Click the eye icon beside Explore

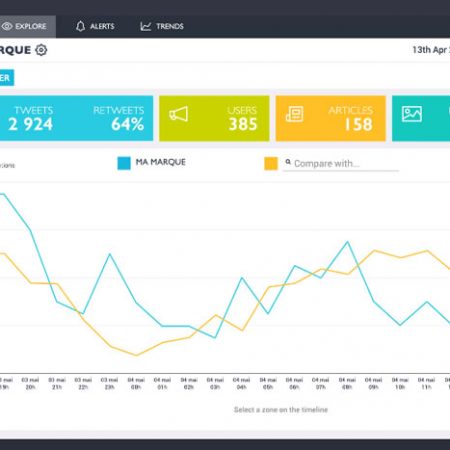click(x=7, y=26)
